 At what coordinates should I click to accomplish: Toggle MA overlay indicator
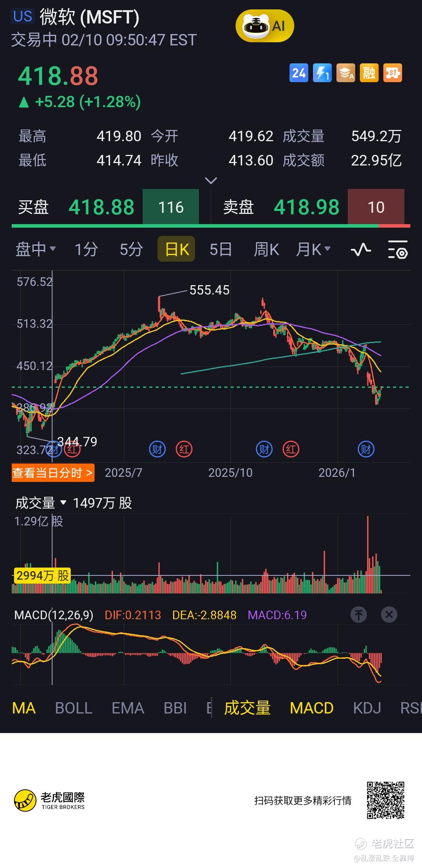(x=24, y=708)
